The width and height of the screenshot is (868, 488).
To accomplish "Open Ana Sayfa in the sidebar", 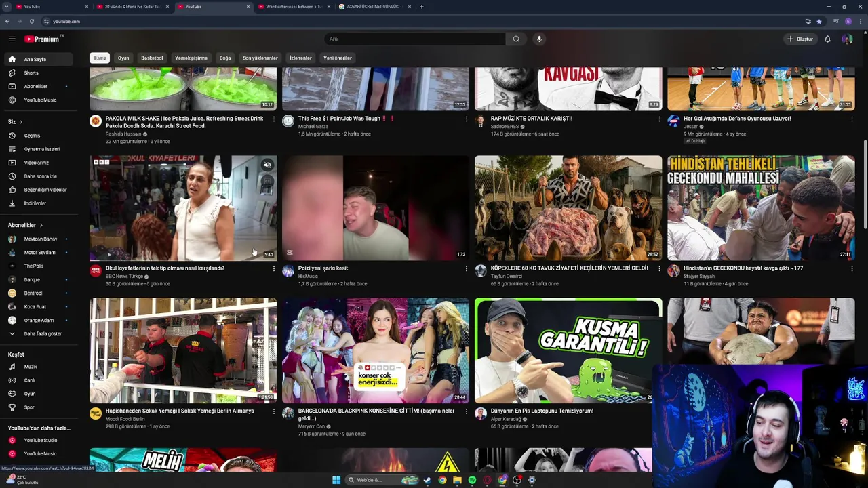I will point(38,59).
